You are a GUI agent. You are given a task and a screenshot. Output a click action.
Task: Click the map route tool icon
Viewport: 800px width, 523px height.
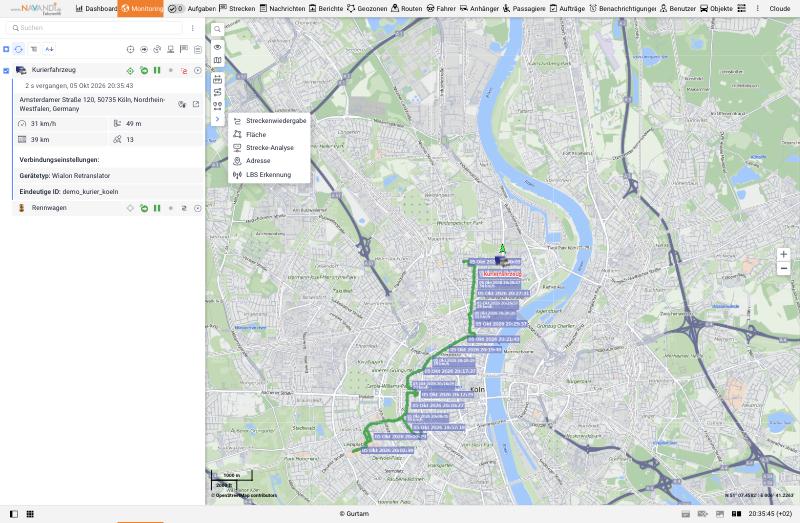click(x=217, y=92)
